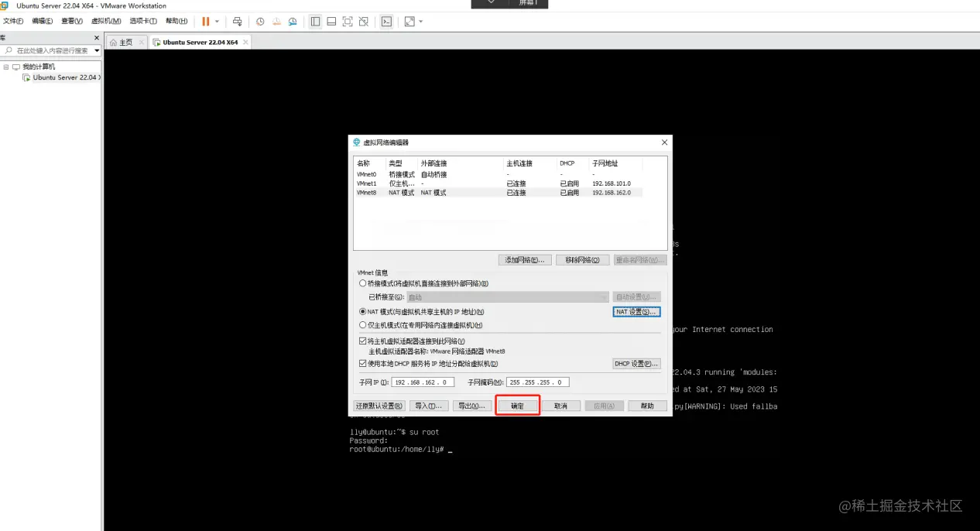Screen dimensions: 980x531
Task: Click the Unity mode icon
Action: click(364, 22)
